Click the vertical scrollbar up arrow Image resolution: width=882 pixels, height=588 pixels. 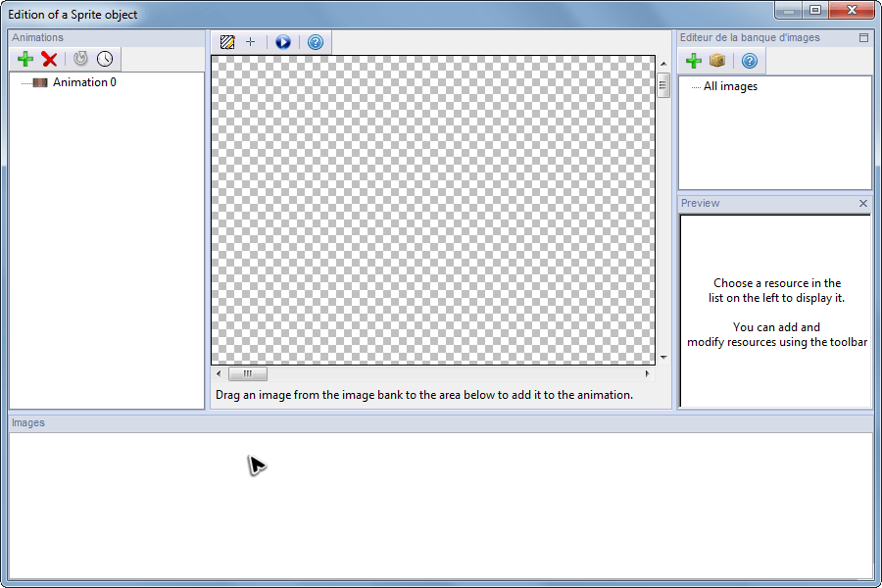point(663,64)
